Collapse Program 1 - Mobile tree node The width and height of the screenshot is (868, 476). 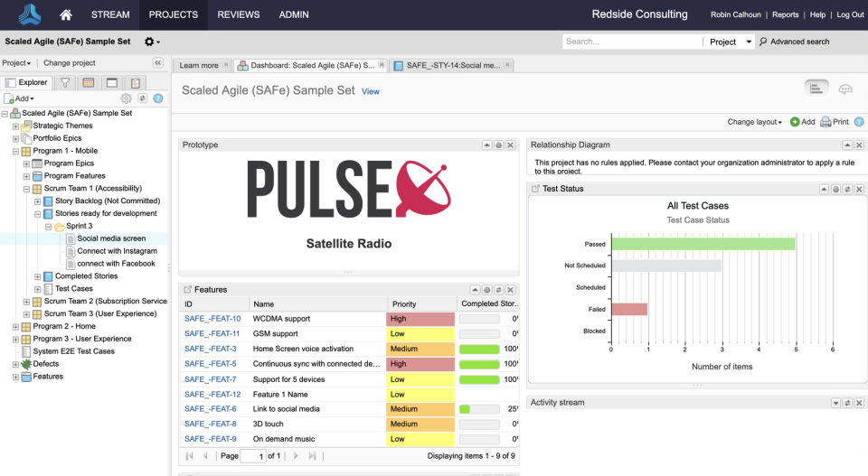[15, 152]
